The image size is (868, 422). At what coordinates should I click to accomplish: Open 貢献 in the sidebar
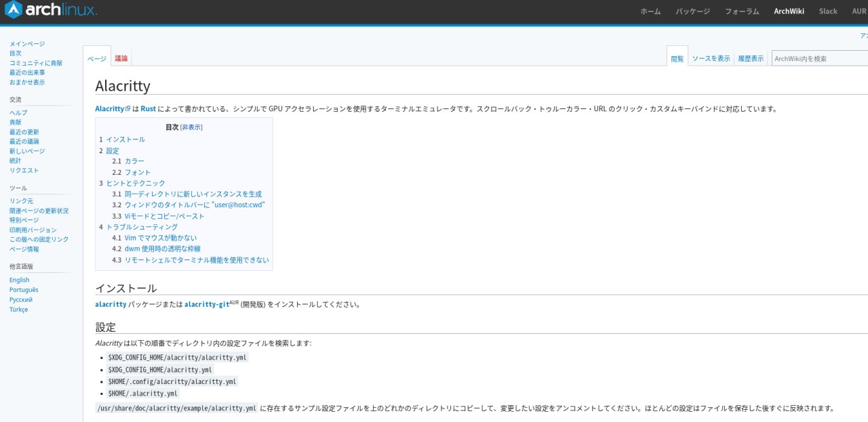pos(16,122)
